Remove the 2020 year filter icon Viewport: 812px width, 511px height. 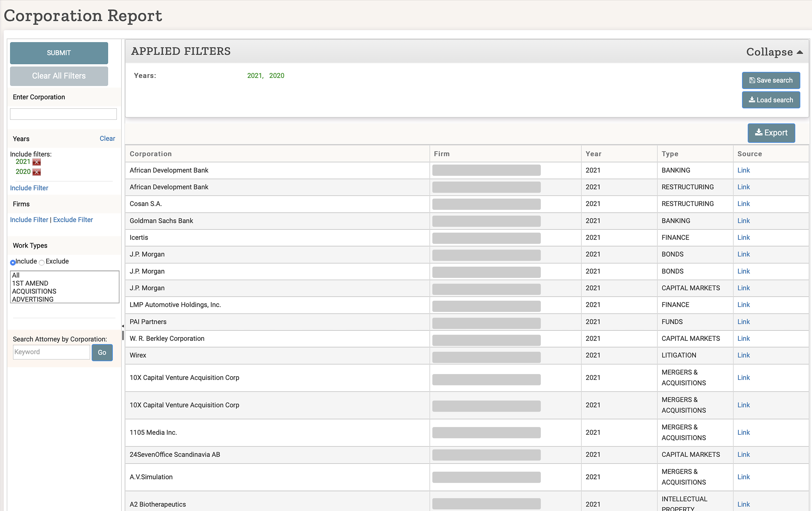coord(36,172)
